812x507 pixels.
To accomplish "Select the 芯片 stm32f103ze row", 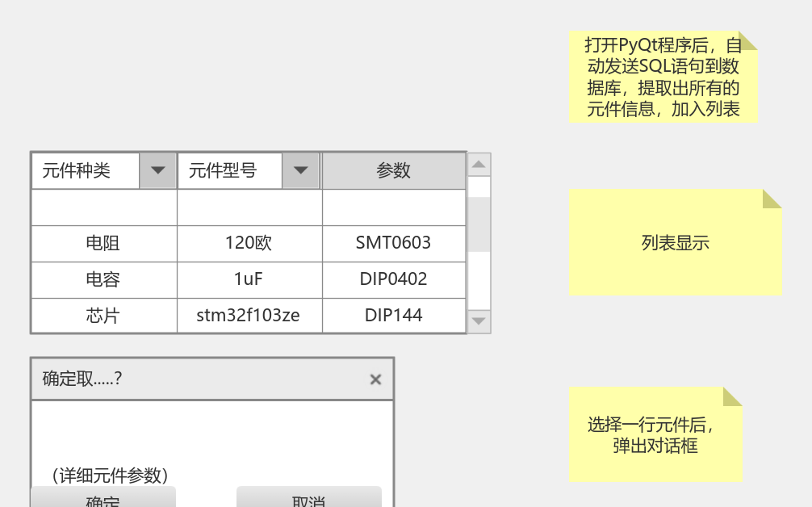I will coord(103,316).
